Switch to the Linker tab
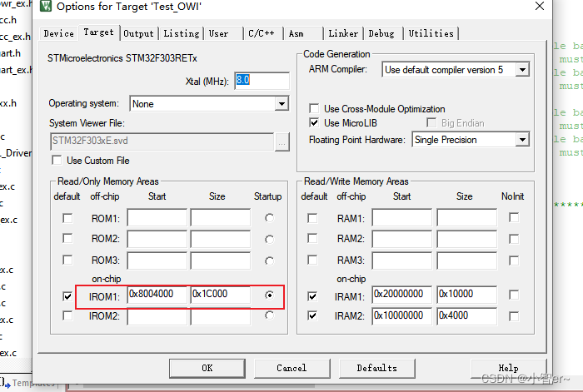The height and width of the screenshot is (392, 583). (343, 33)
